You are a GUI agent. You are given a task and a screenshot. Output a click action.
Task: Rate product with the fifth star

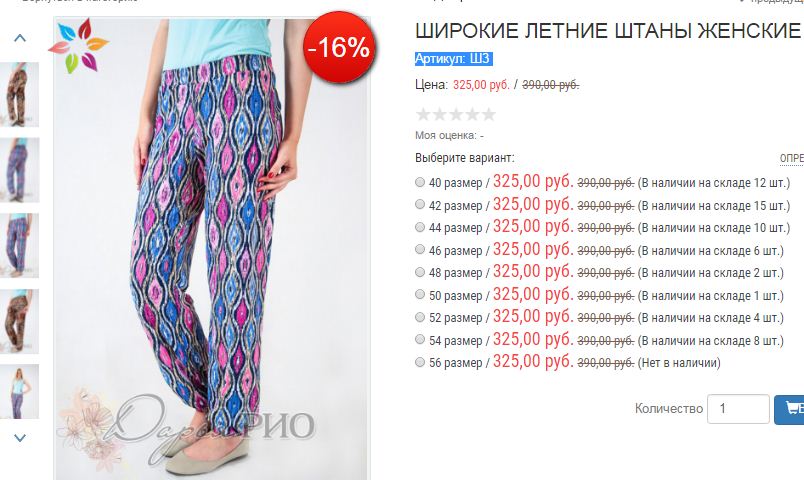[x=489, y=114]
